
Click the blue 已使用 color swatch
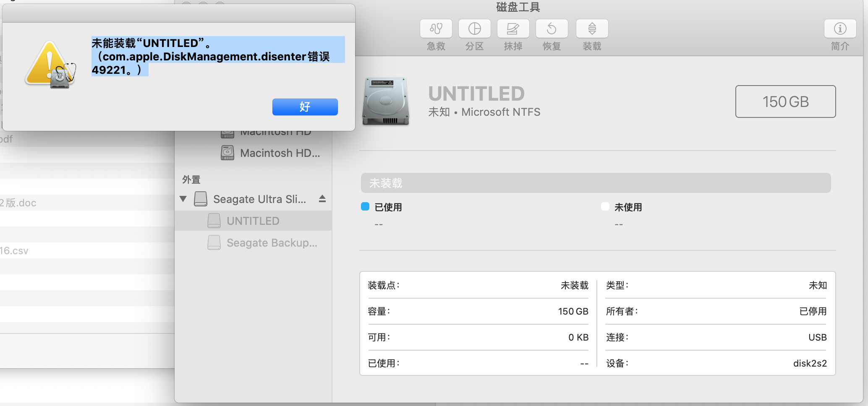[365, 206]
